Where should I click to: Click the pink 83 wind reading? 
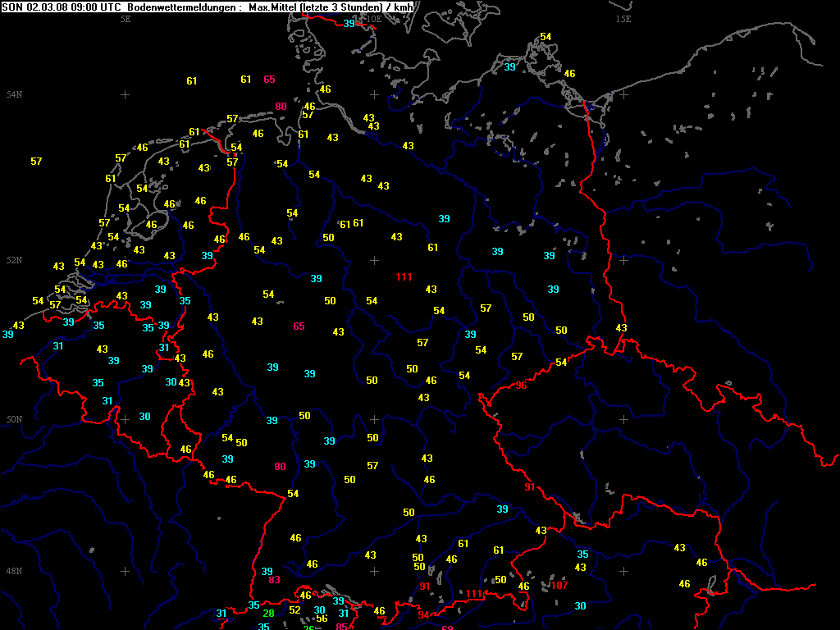click(x=275, y=580)
